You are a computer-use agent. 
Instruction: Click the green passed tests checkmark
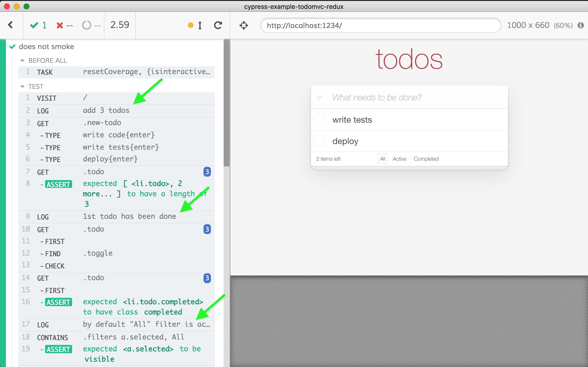(x=34, y=25)
